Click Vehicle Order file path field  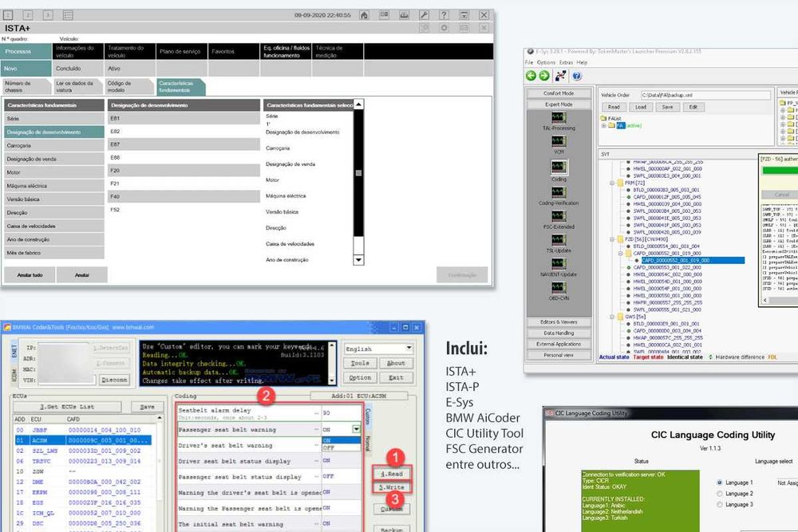click(x=705, y=95)
